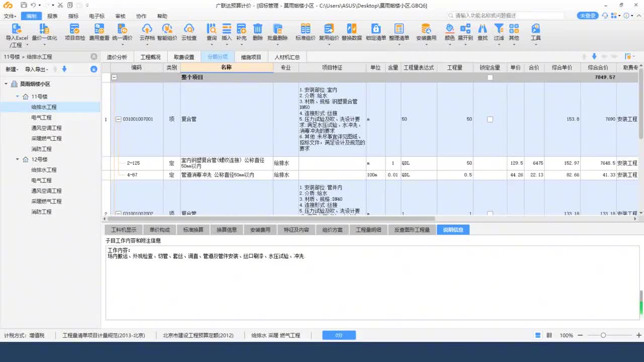This screenshot has width=644, height=362.
Task: Open the 导入导出 dropdown
Action: tap(36, 69)
